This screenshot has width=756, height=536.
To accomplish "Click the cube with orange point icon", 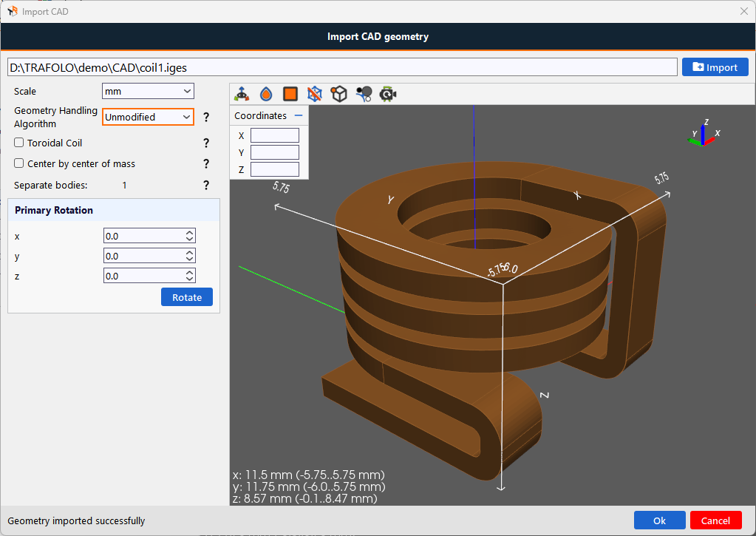I will pyautogui.click(x=339, y=94).
